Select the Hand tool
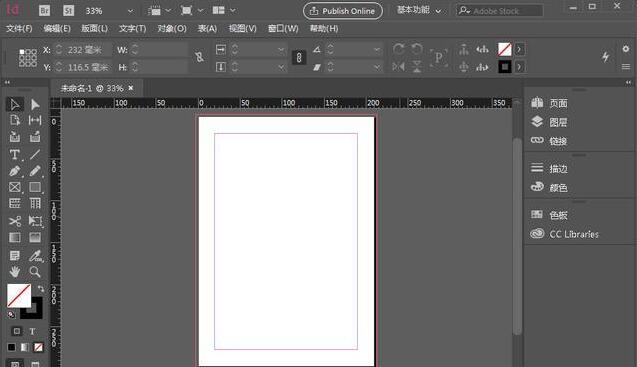 (15, 271)
